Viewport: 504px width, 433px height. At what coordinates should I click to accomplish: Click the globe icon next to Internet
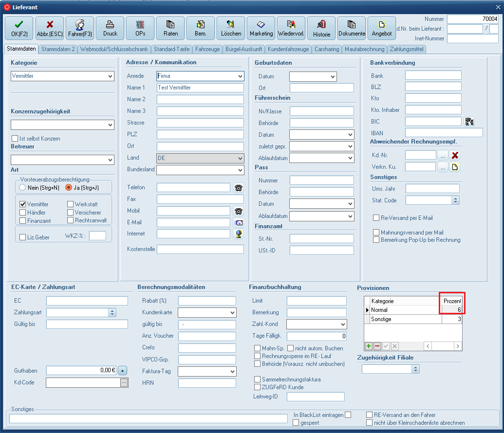(x=238, y=234)
